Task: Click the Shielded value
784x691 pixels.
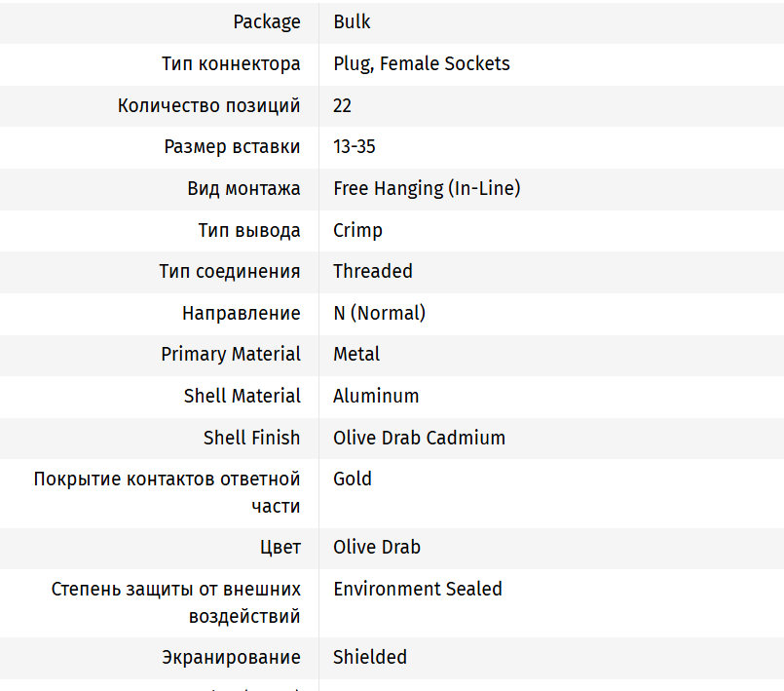Action: click(x=369, y=657)
